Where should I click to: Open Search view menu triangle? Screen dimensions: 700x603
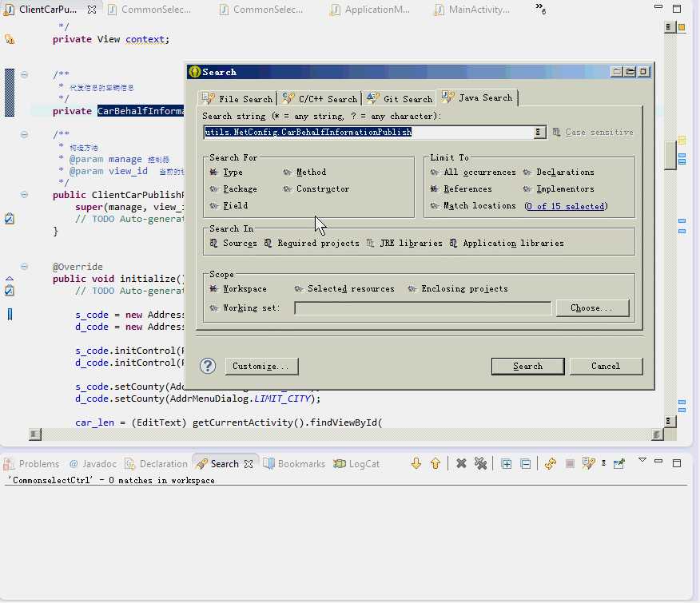tap(642, 460)
